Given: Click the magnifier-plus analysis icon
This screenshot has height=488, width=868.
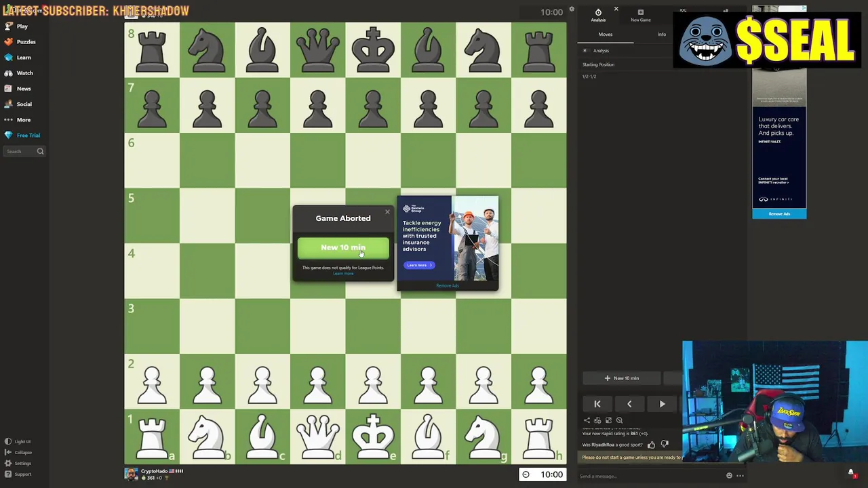Looking at the screenshot, I should click(x=619, y=420).
